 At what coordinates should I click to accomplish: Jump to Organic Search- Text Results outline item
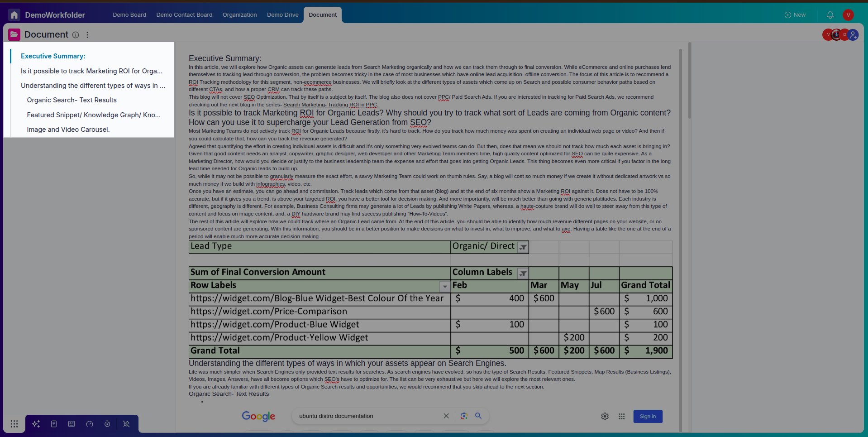pyautogui.click(x=72, y=100)
